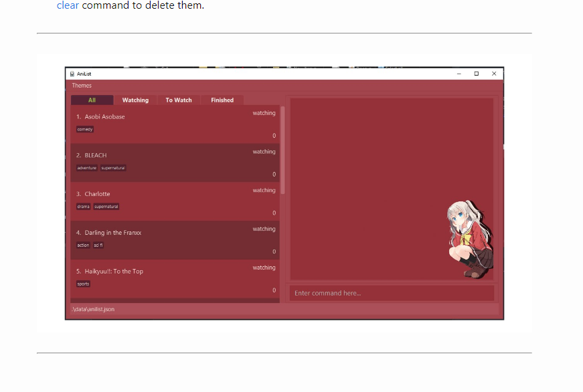Select the Finished tab
This screenshot has width=583, height=392.
(222, 100)
